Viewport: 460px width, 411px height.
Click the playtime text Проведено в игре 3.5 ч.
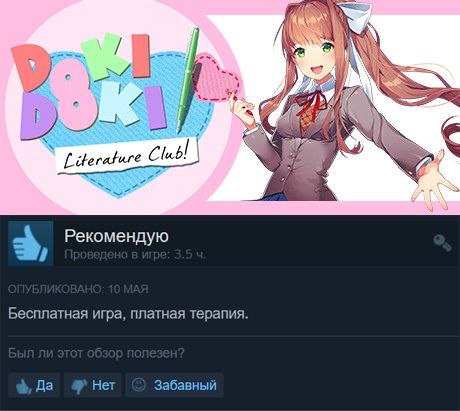click(x=135, y=255)
